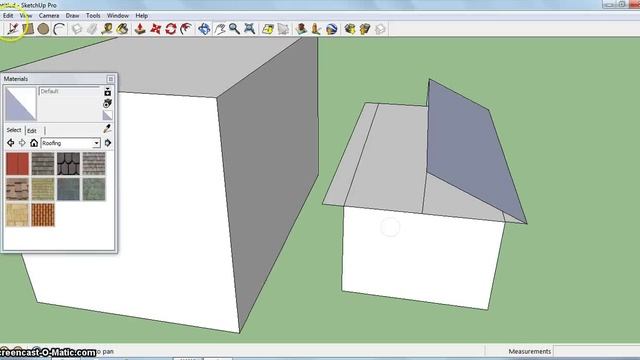This screenshot has width=640, height=360.
Task: Open the Window menu
Action: point(118,16)
